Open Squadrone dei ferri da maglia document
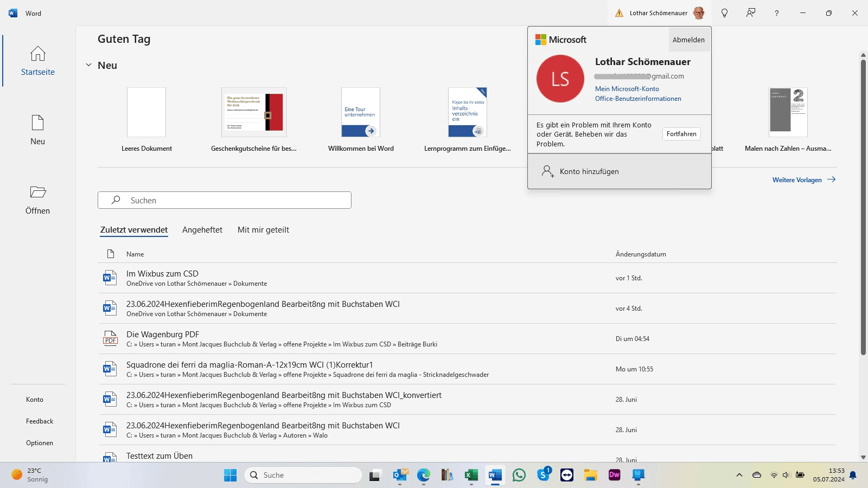Viewport: 868px width, 488px height. pos(467,369)
